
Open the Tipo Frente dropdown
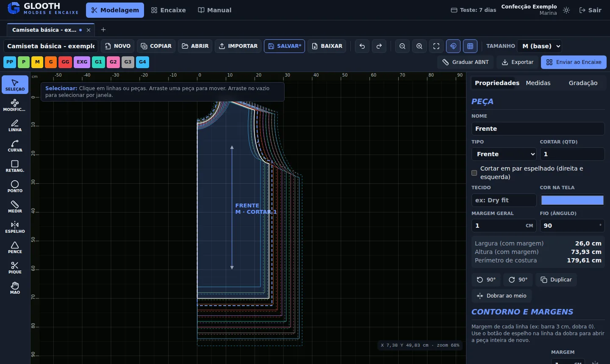point(504,154)
